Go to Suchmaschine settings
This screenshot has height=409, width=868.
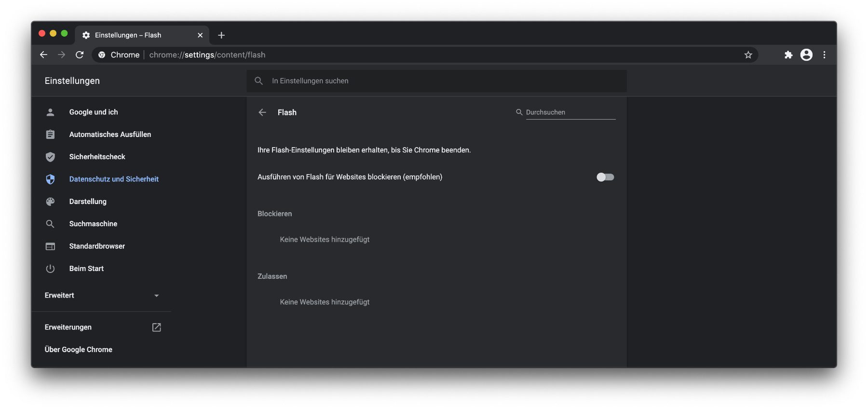(x=93, y=224)
